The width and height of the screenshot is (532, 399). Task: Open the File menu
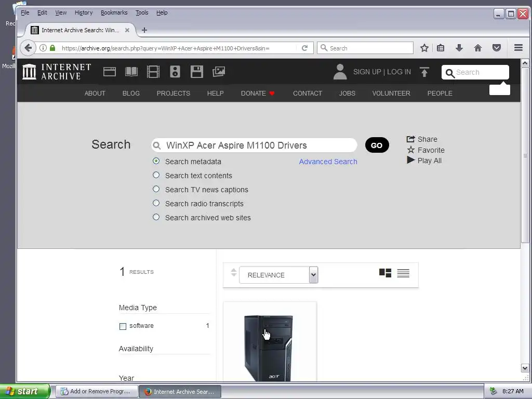pyautogui.click(x=25, y=12)
